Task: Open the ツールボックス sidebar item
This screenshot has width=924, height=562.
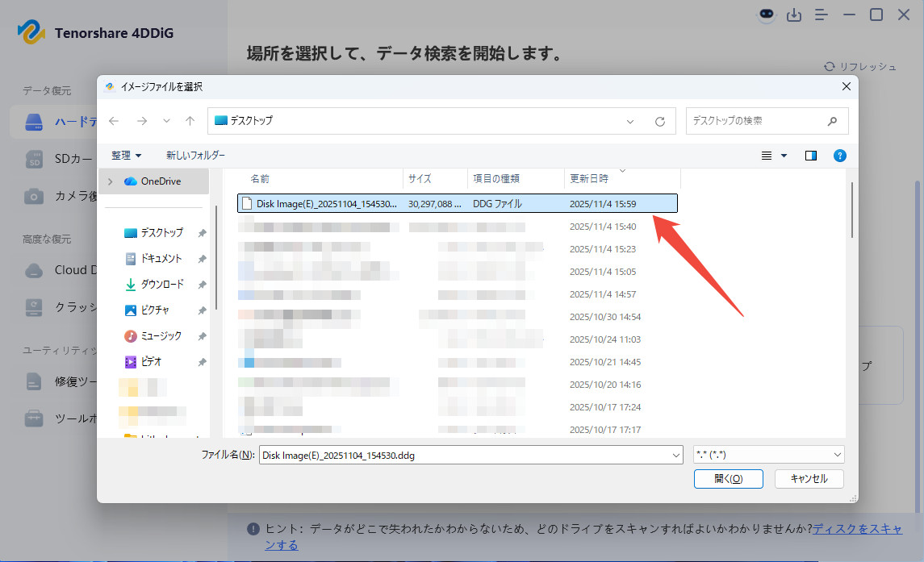Action: 60,418
